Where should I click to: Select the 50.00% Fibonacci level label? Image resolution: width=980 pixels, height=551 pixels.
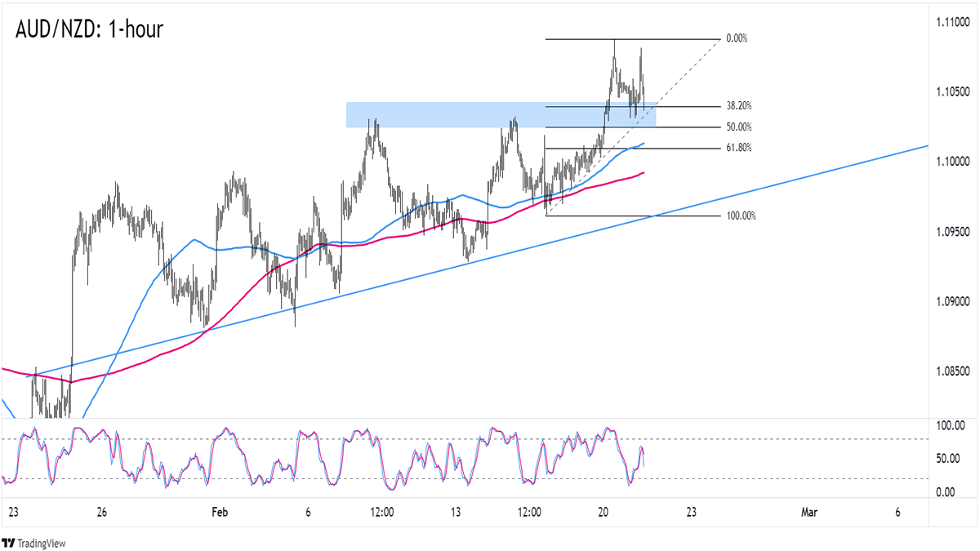point(738,127)
